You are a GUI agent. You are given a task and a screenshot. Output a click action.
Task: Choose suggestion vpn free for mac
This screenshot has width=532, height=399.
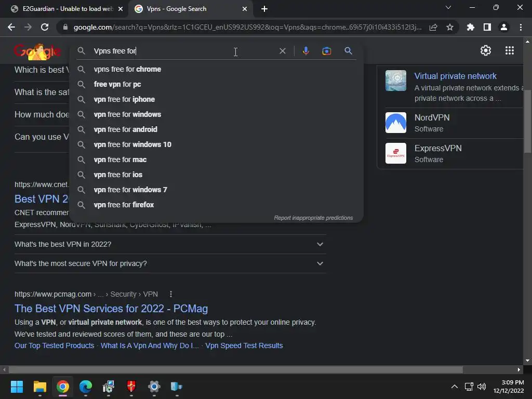(x=216, y=159)
